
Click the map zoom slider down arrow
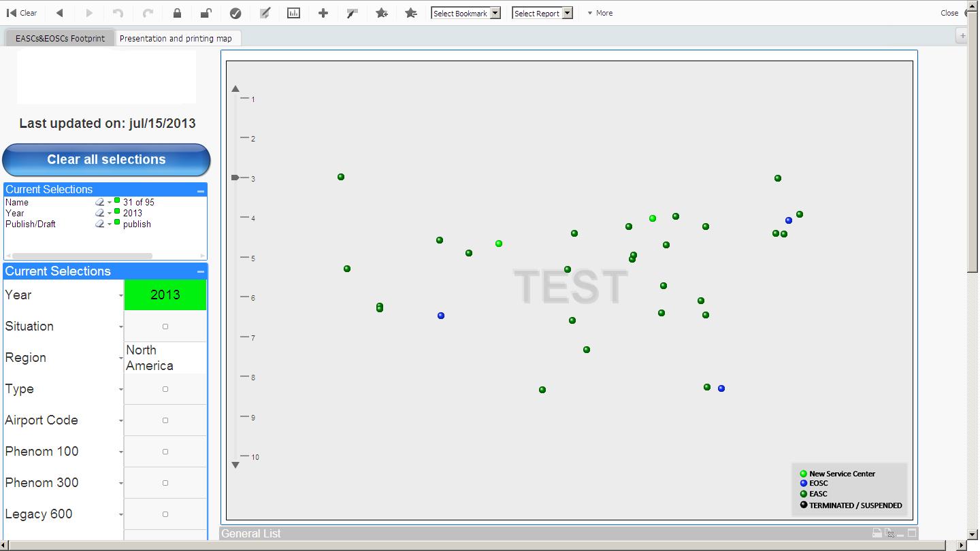tap(235, 465)
